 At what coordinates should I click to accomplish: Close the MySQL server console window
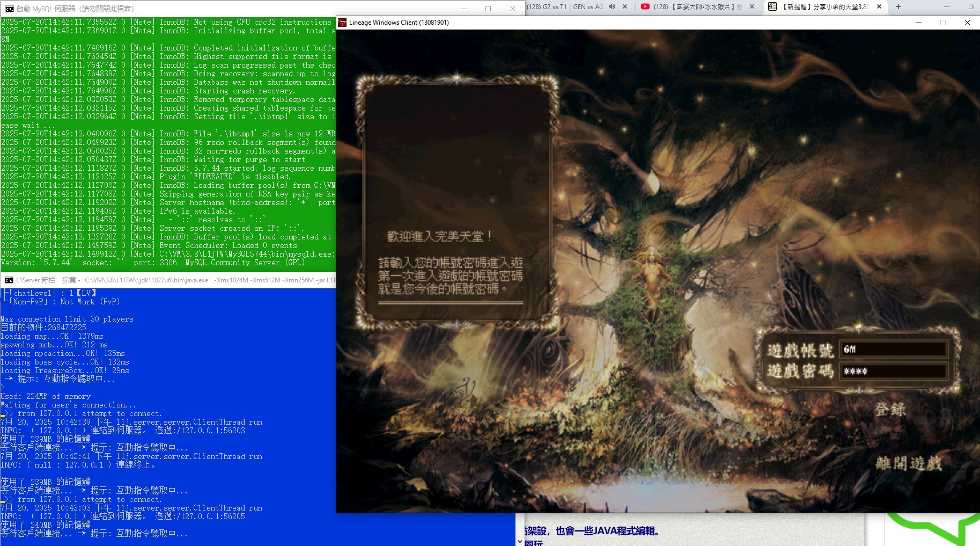point(513,9)
